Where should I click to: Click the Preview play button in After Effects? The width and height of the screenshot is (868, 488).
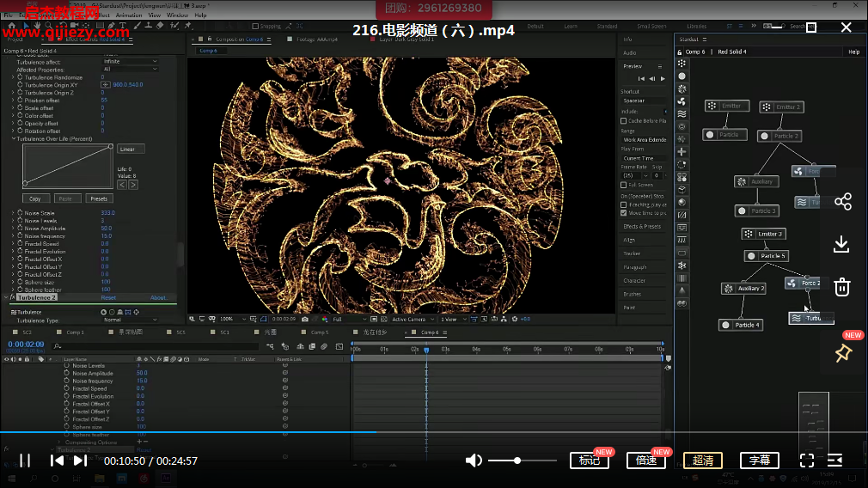click(663, 78)
